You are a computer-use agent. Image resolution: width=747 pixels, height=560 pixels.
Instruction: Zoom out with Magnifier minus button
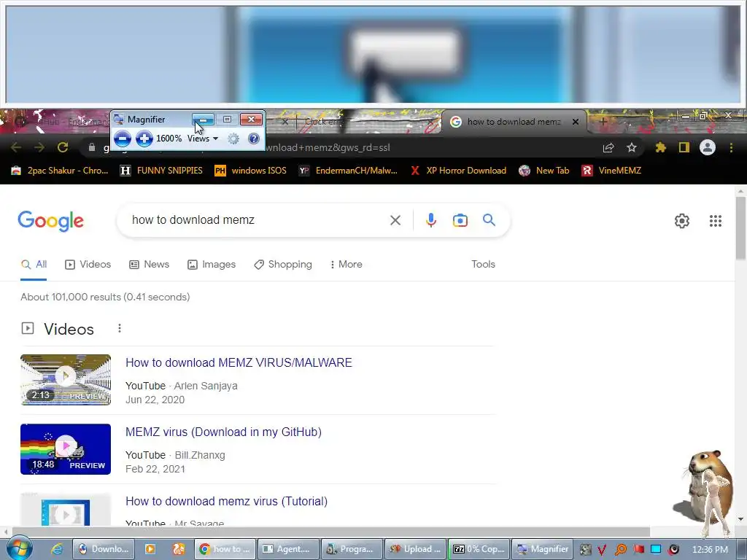(123, 139)
